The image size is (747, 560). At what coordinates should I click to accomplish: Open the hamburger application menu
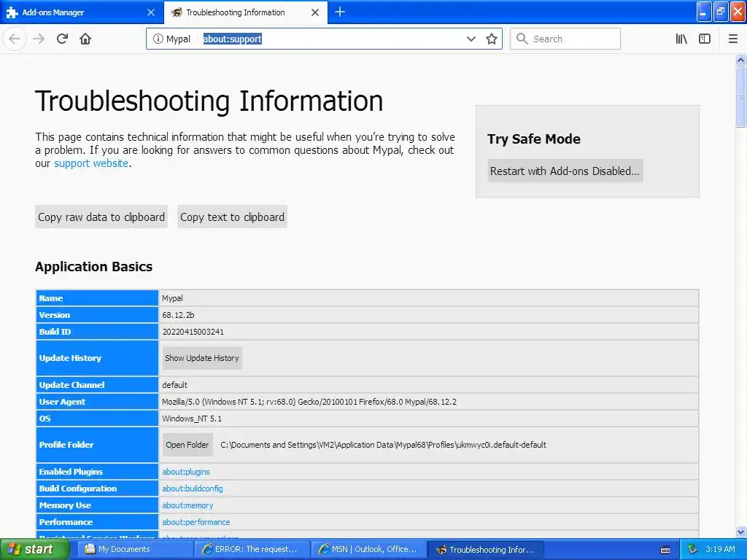click(x=733, y=39)
